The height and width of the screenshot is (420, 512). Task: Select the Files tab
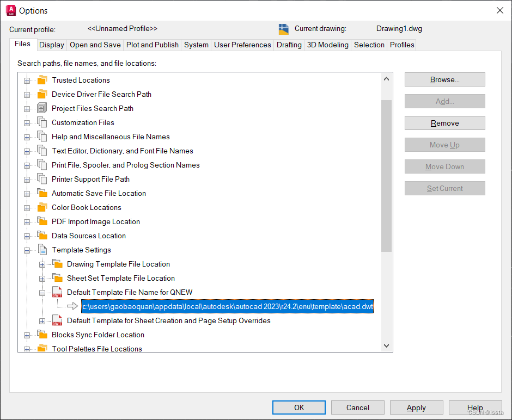coord(22,44)
